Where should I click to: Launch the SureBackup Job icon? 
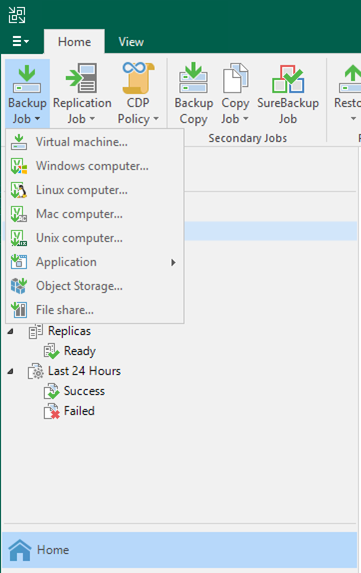(288, 79)
